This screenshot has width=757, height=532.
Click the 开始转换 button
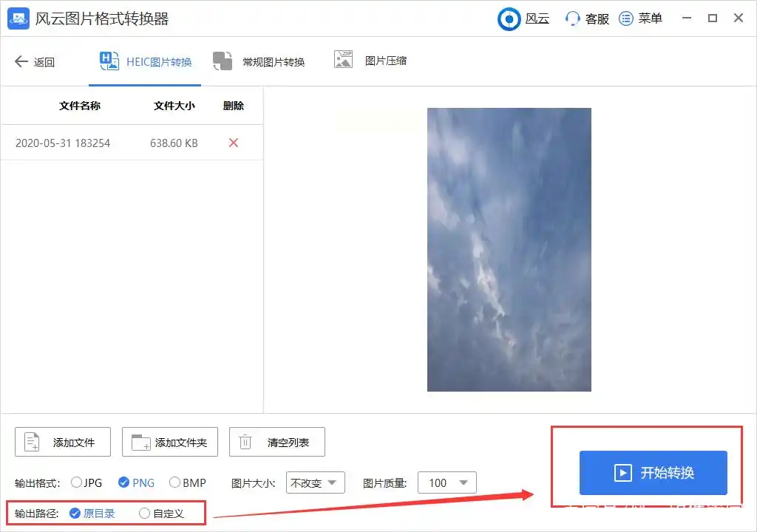[654, 473]
